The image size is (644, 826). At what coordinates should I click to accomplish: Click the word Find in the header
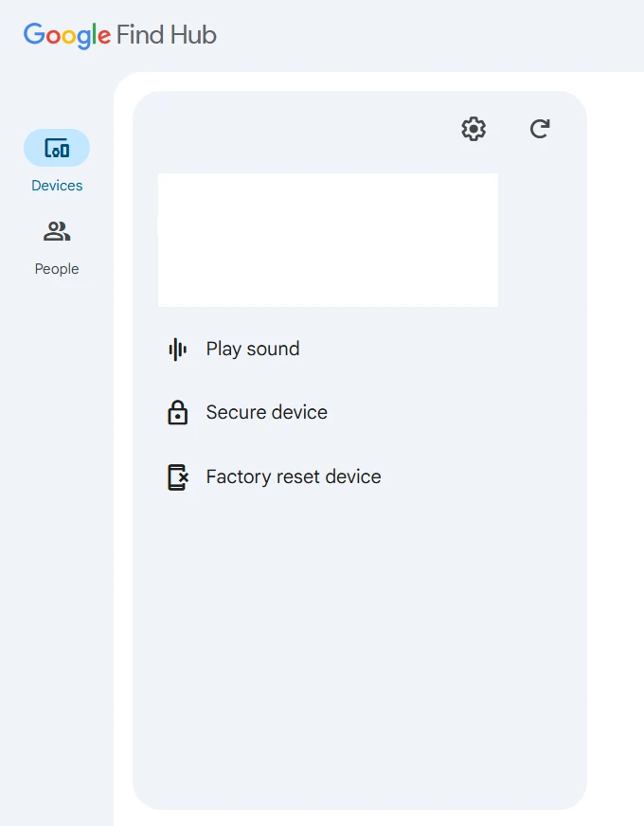[141, 36]
